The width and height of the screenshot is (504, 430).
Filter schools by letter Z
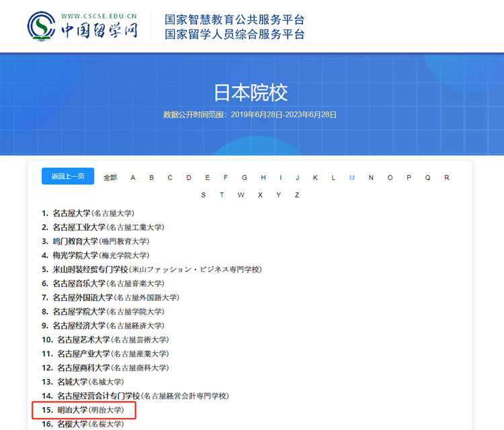click(297, 195)
